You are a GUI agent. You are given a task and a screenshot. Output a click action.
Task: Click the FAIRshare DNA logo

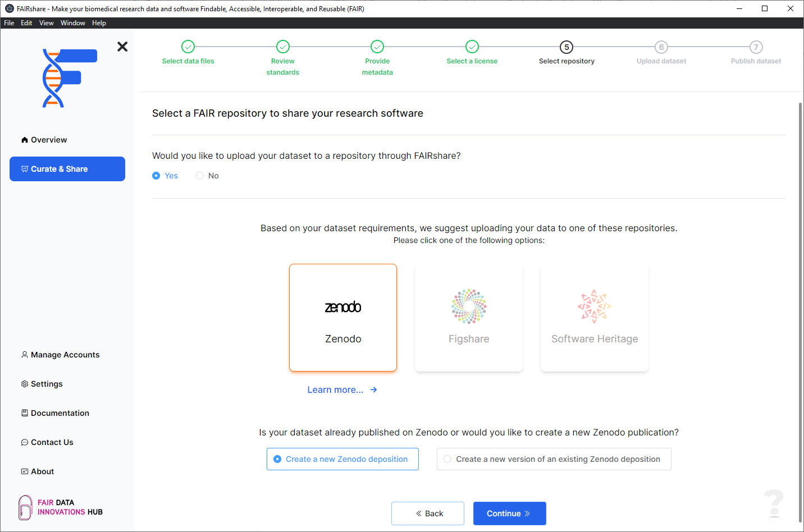point(70,78)
